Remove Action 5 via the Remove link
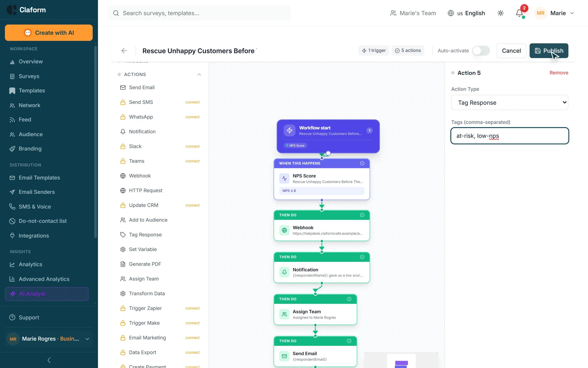 pos(559,73)
